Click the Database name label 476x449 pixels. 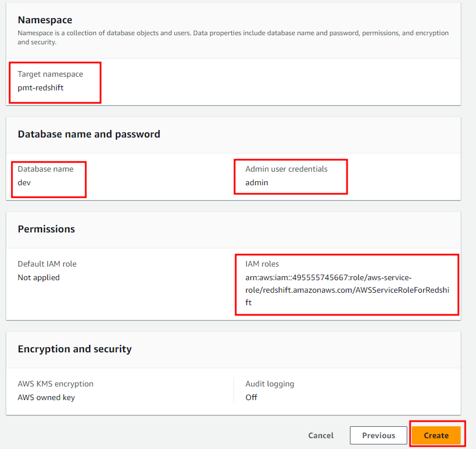(45, 169)
